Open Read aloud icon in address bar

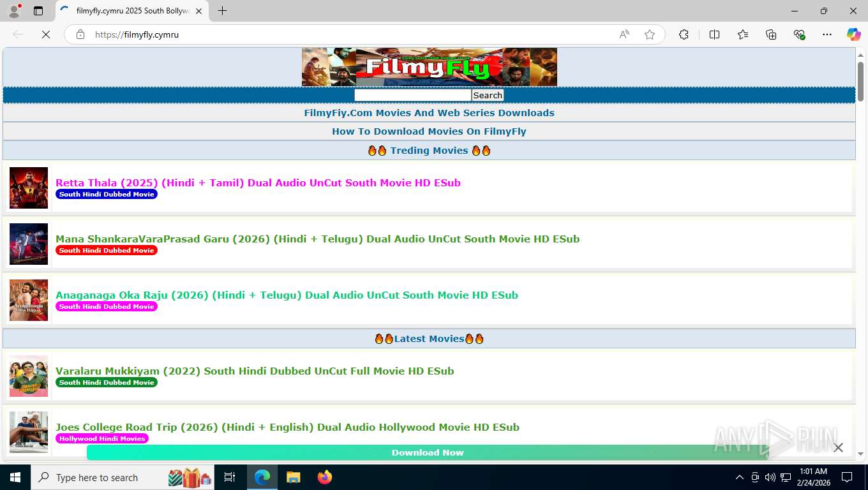[x=624, y=34]
